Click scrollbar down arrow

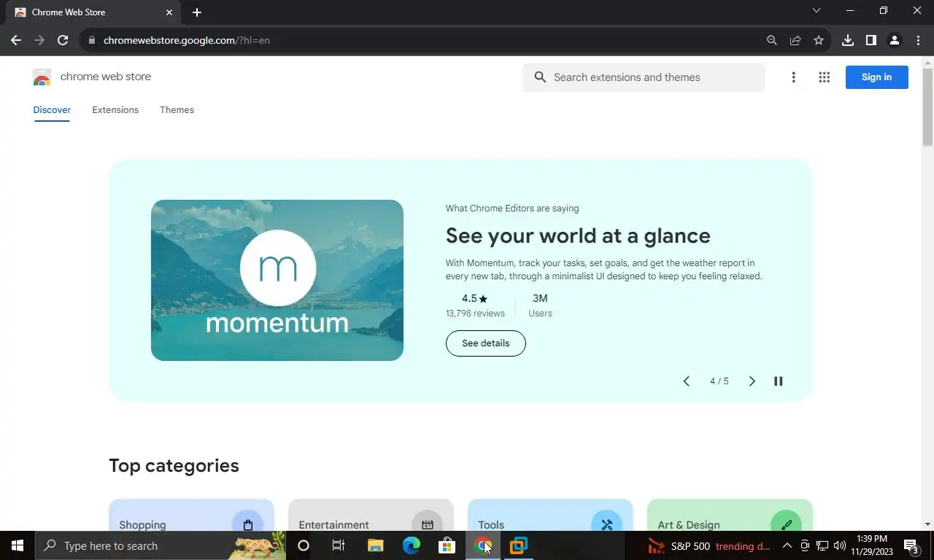[928, 524]
